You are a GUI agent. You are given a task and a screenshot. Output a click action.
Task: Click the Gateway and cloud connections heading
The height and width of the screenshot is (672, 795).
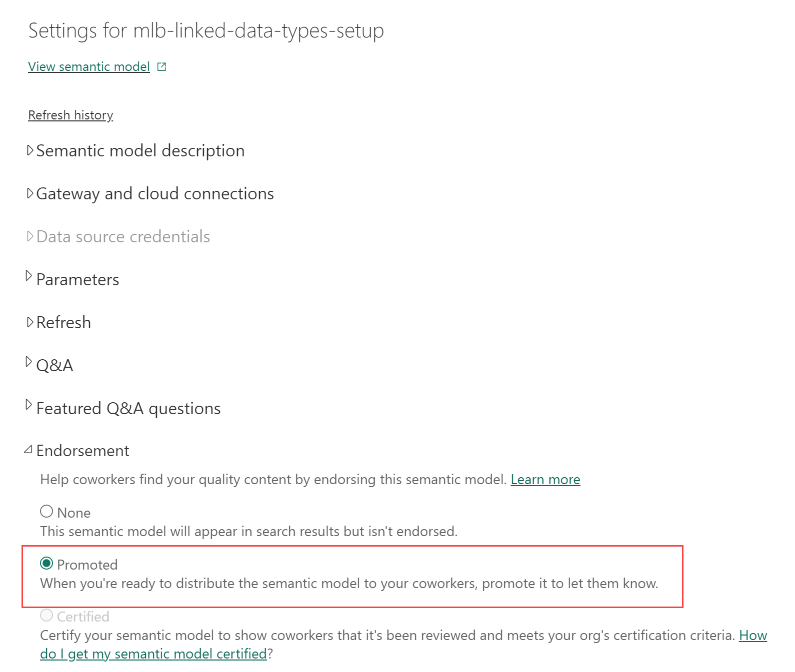tap(155, 194)
